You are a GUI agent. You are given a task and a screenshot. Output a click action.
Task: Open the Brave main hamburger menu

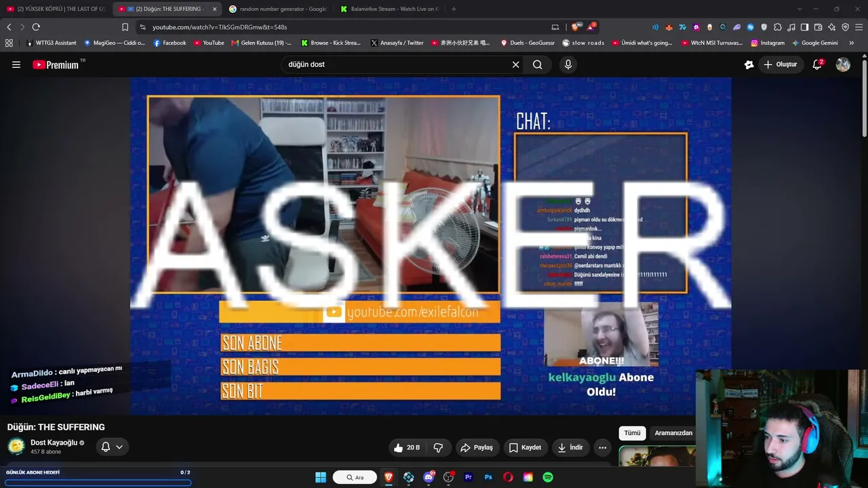[859, 27]
